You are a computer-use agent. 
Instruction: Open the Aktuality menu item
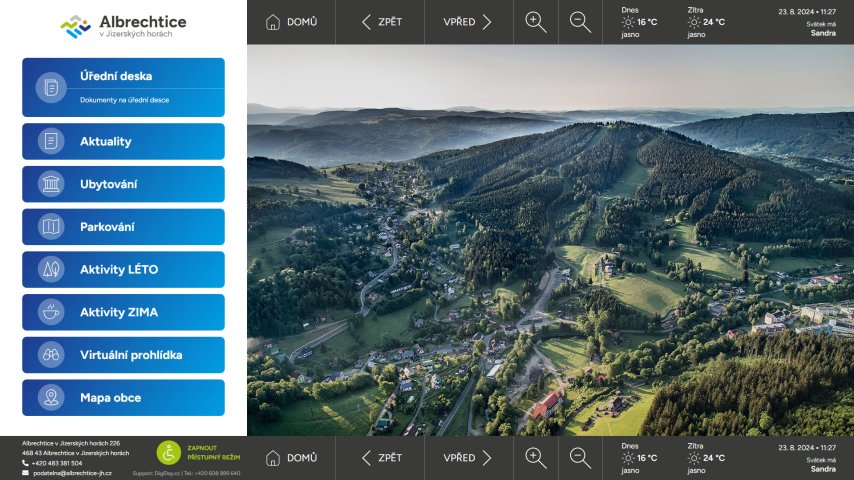[x=123, y=141]
